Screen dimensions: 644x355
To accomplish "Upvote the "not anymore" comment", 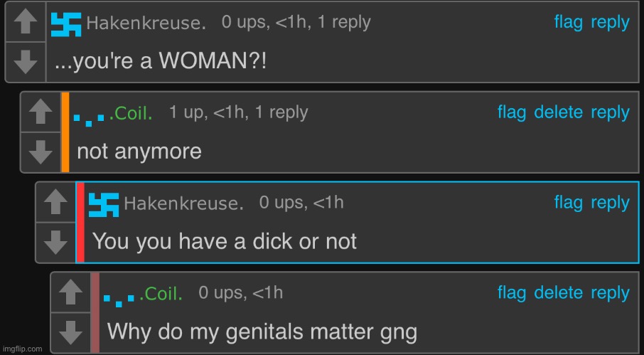I will pos(41,112).
